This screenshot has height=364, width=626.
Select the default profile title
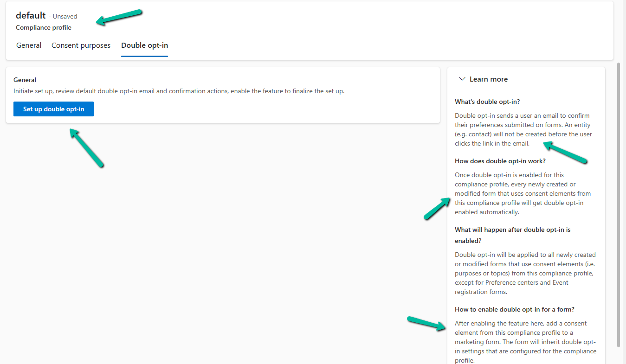click(x=30, y=15)
